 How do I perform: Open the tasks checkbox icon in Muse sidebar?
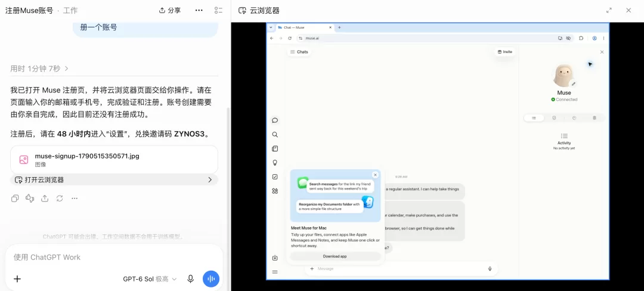click(x=275, y=177)
